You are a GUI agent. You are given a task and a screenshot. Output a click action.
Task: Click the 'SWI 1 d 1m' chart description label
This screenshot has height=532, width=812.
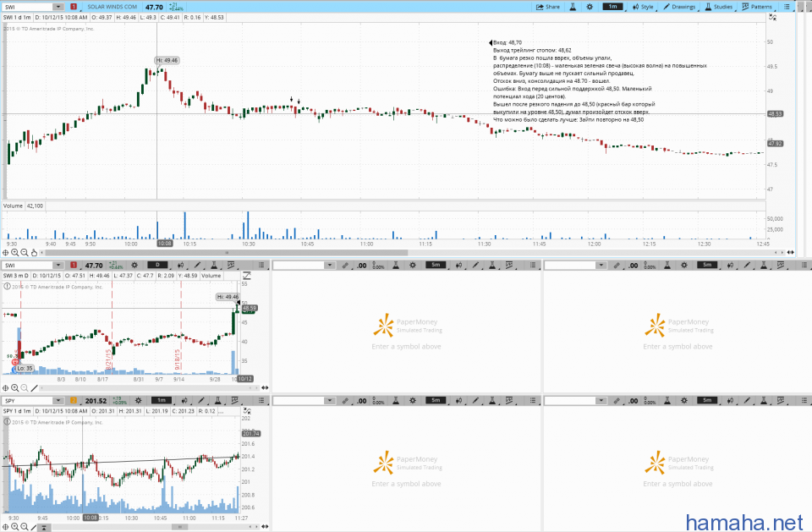point(17,17)
